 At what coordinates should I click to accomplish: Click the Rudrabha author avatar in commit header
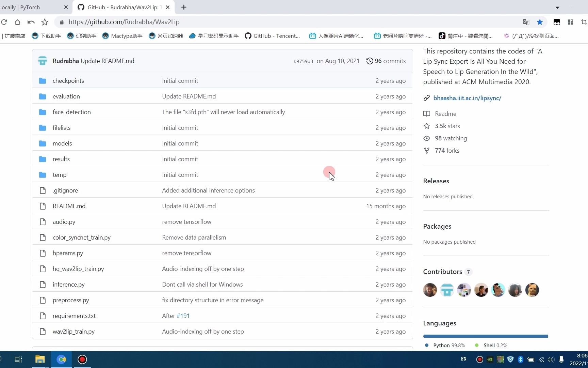[x=43, y=61]
